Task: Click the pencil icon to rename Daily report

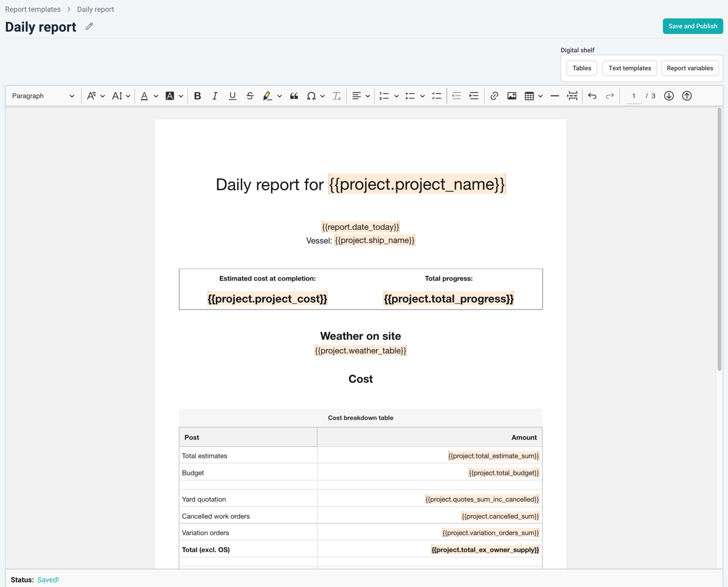Action: coord(89,26)
